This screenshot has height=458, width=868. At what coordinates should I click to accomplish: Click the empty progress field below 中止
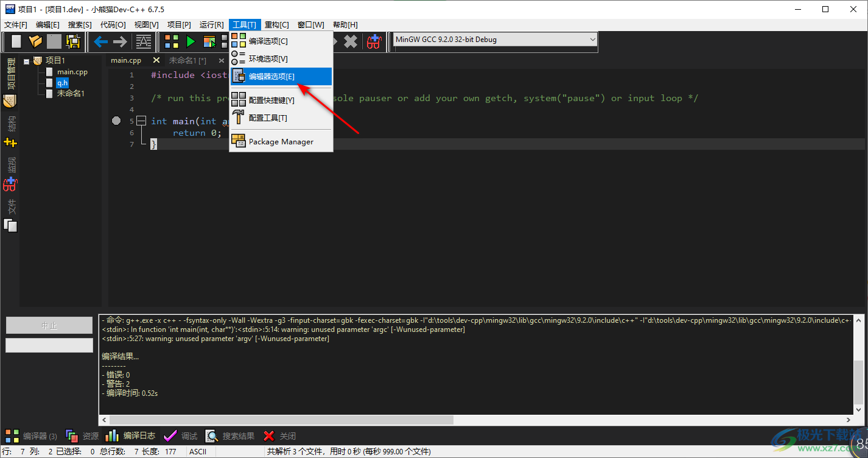(x=49, y=345)
